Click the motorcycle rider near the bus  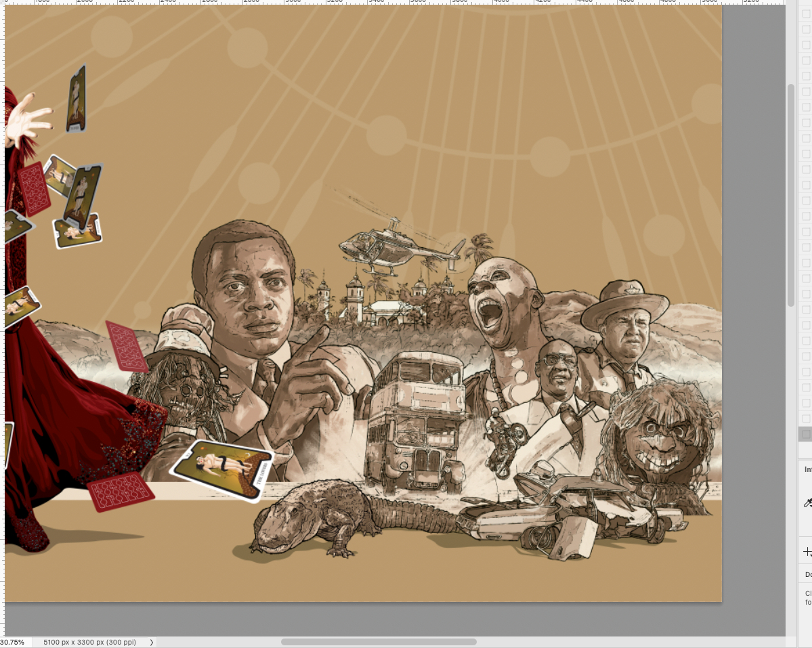tap(503, 444)
